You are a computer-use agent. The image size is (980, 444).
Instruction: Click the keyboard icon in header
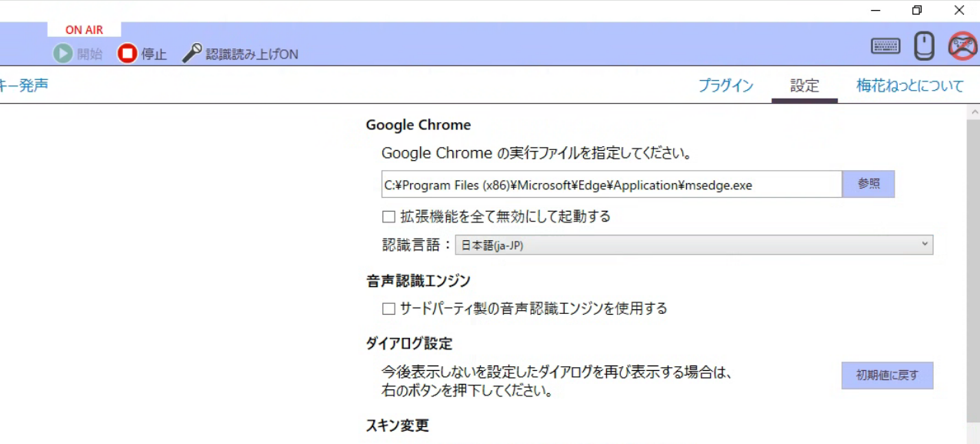tap(885, 46)
